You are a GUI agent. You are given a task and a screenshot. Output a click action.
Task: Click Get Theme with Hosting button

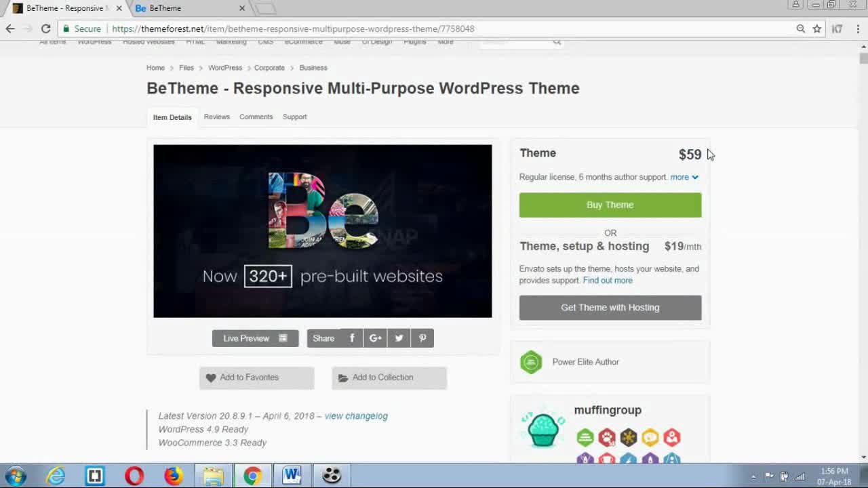point(610,308)
